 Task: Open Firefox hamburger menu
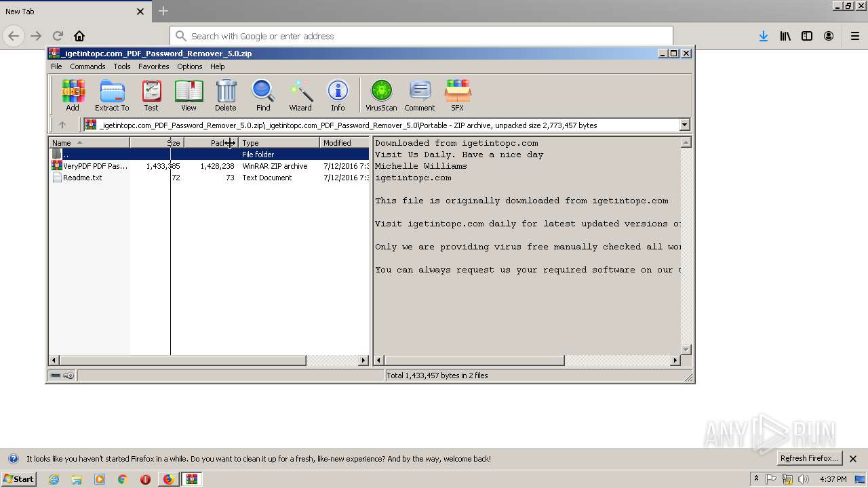855,36
